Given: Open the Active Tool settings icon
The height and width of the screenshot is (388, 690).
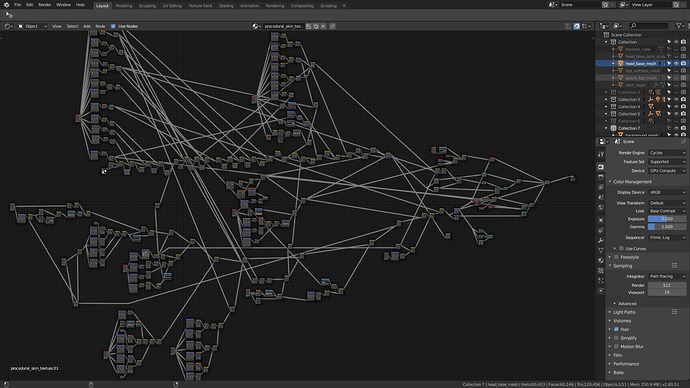Looking at the screenshot, I should [x=601, y=154].
